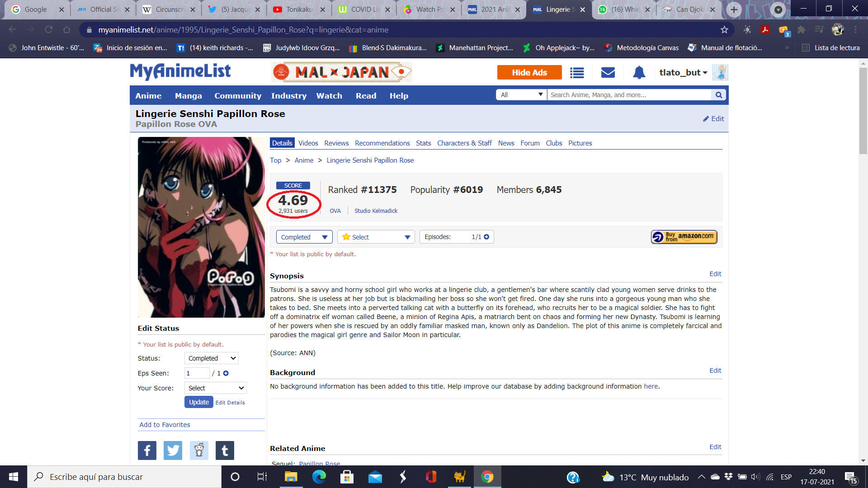The image size is (868, 488).
Task: Bookmark this page with the star icon
Action: tap(724, 30)
